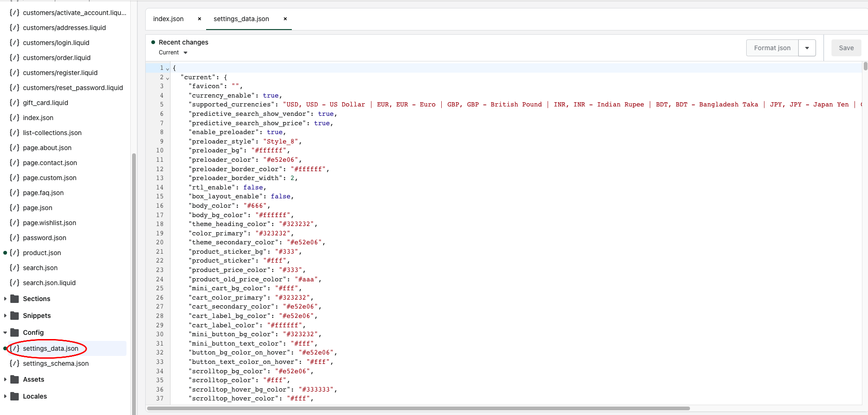Switch to the settings_data.json tab
Screen dimensions: 868x415
(241, 19)
